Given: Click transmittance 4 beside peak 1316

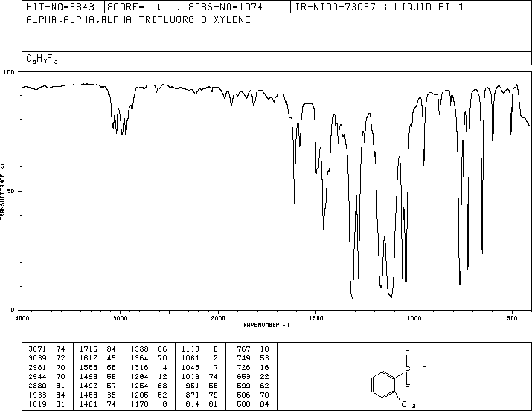Looking at the screenshot, I should click(165, 367).
